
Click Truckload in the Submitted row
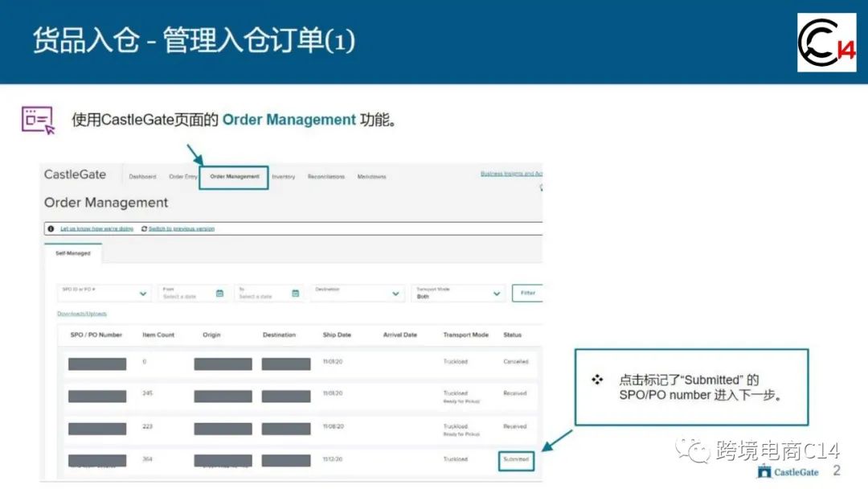coord(456,459)
